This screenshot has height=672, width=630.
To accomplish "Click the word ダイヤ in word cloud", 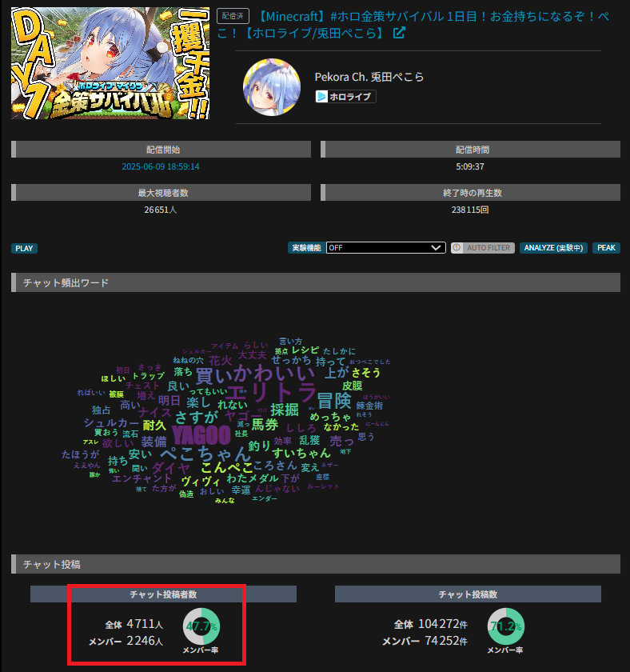I will click(170, 468).
